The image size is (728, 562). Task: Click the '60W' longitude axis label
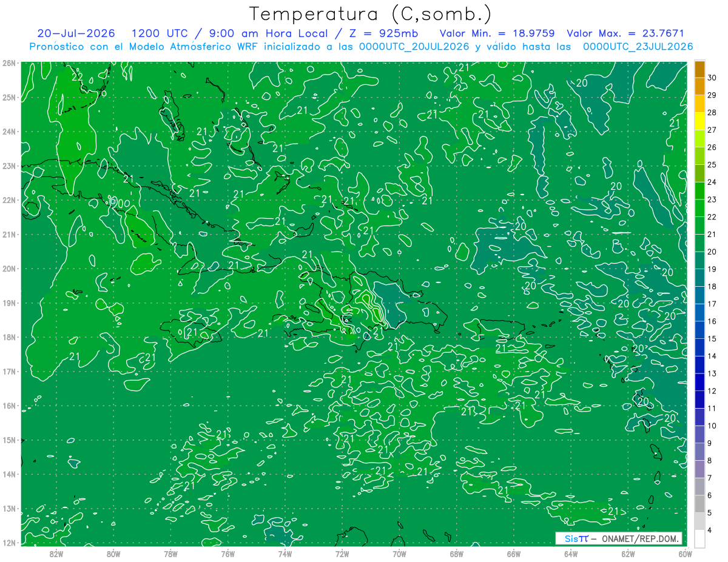click(x=685, y=554)
